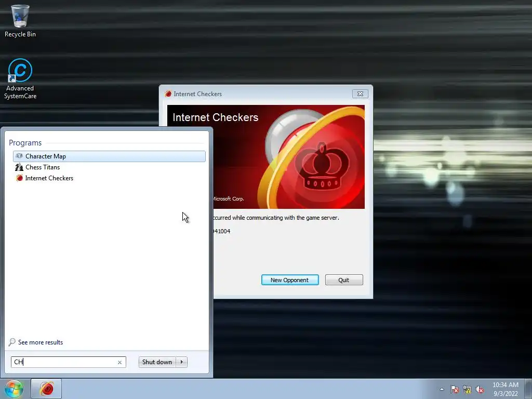Click the Chess Titans knight icon

19,167
